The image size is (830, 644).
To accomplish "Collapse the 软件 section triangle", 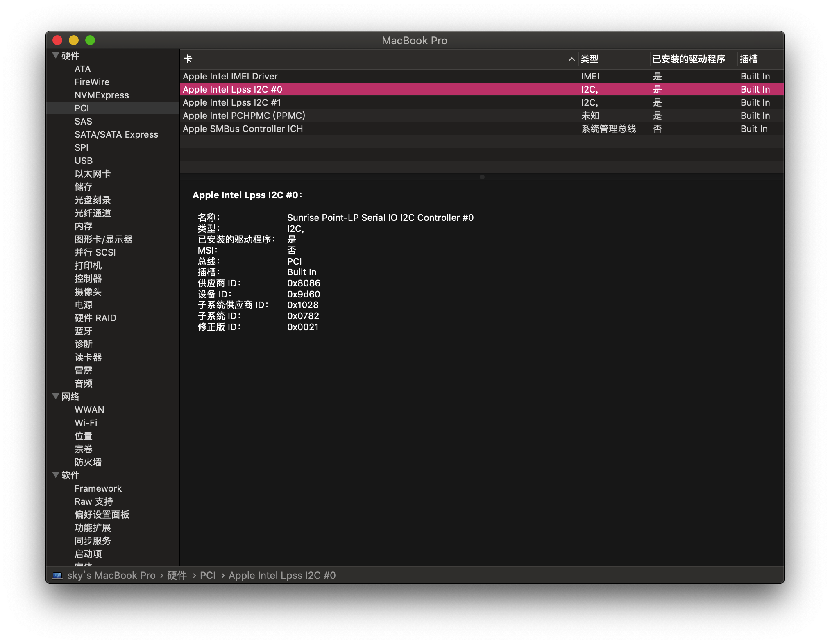I will [56, 475].
